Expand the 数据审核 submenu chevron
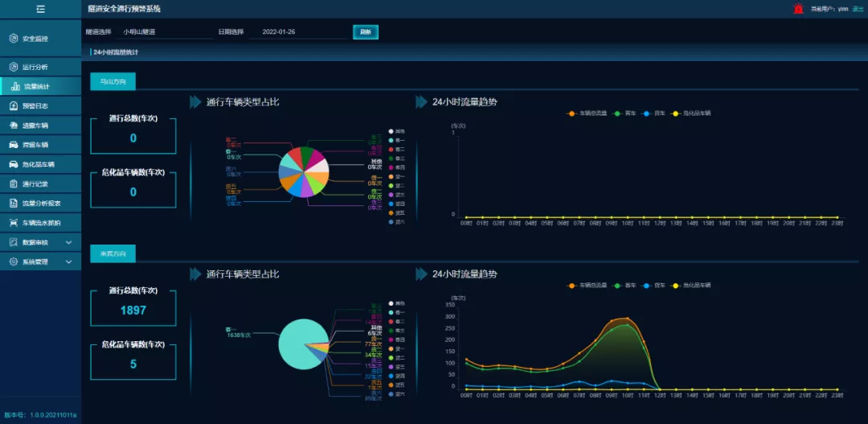This screenshot has height=424, width=868. point(68,242)
